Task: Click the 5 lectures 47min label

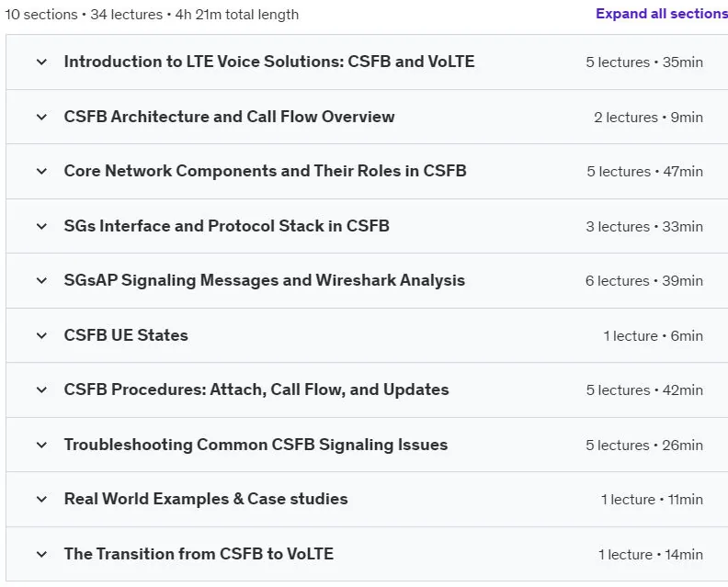Action: (645, 172)
